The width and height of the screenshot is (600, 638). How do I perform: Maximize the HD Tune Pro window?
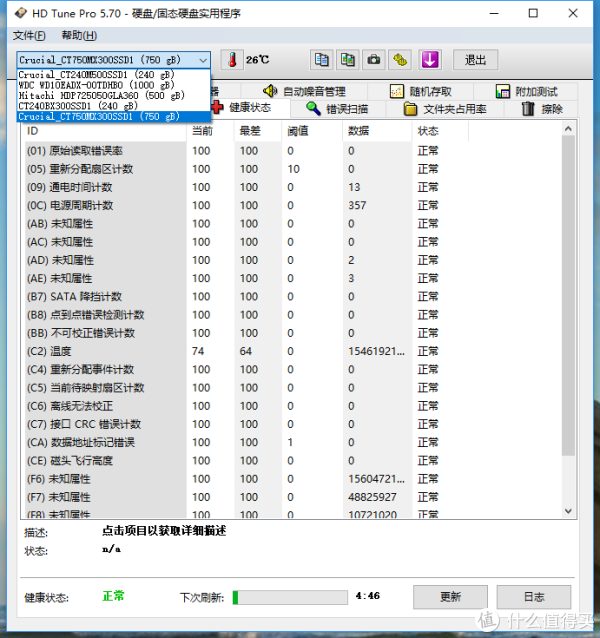[533, 13]
